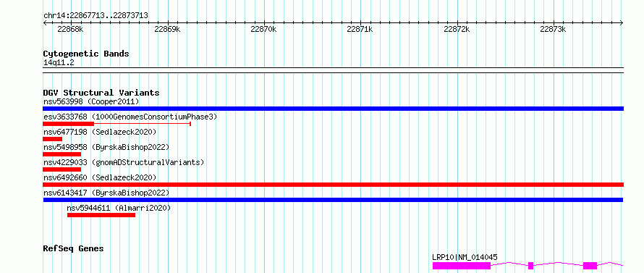This screenshot has width=644, height=273.
Task: Click the short red bar under nsv6477198
Action: click(52, 139)
